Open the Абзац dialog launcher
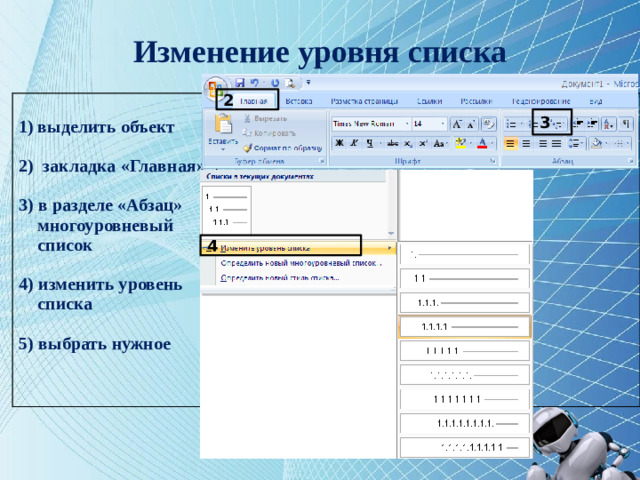The height and width of the screenshot is (480, 640). pyautogui.click(x=631, y=162)
